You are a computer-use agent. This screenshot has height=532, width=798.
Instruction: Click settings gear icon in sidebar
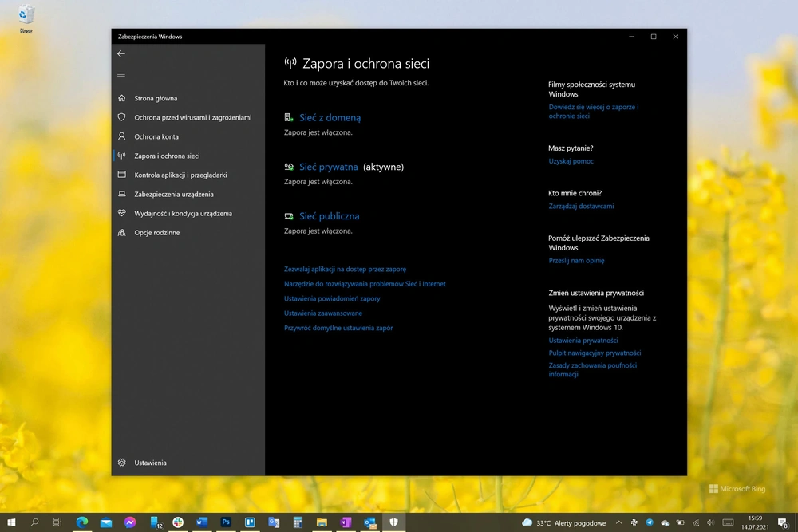(x=121, y=463)
